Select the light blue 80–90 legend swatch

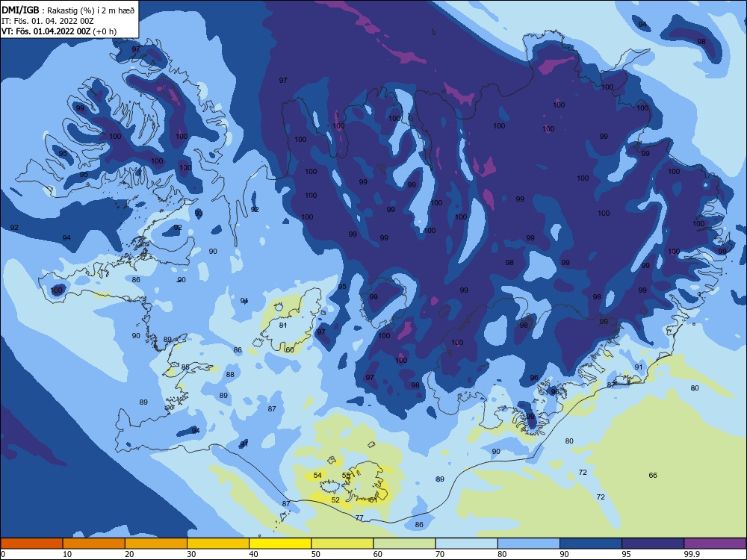[529, 544]
